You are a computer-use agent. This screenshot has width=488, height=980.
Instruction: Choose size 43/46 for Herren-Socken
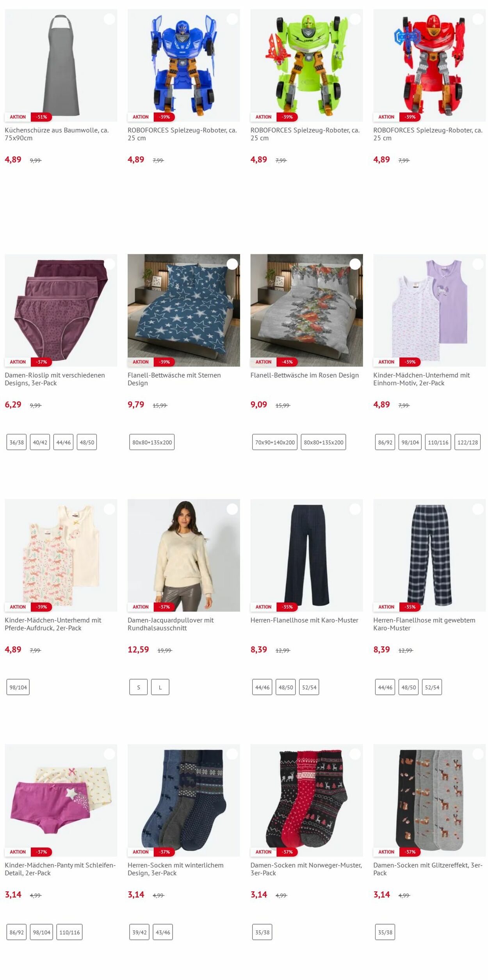(163, 932)
